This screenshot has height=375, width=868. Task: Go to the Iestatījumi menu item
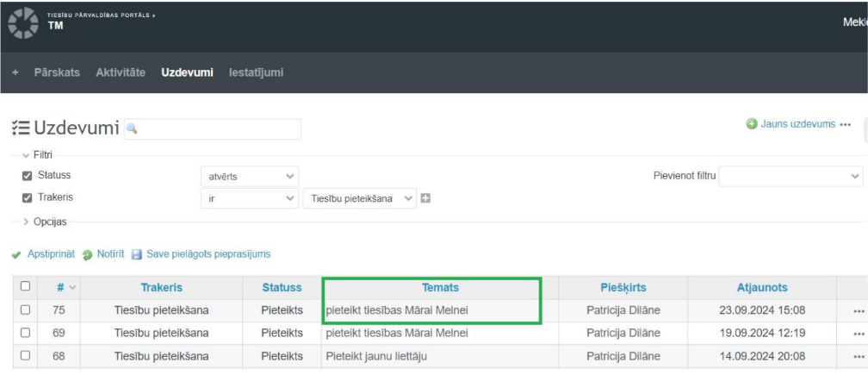(x=256, y=72)
